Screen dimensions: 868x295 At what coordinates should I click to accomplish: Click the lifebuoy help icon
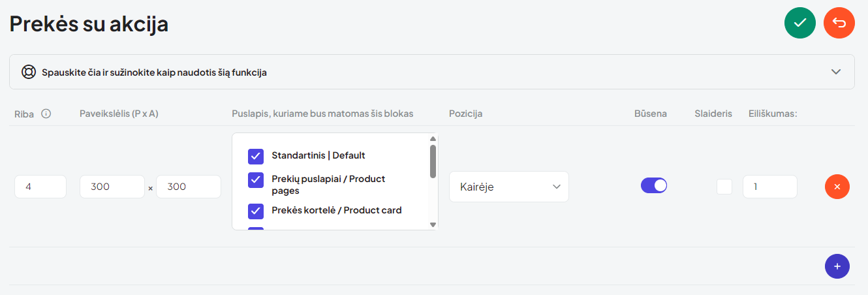click(28, 72)
